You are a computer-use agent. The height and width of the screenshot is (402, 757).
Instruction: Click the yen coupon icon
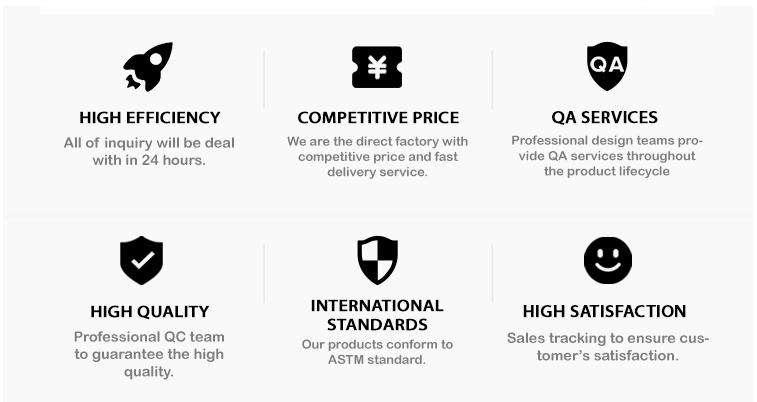pyautogui.click(x=377, y=67)
